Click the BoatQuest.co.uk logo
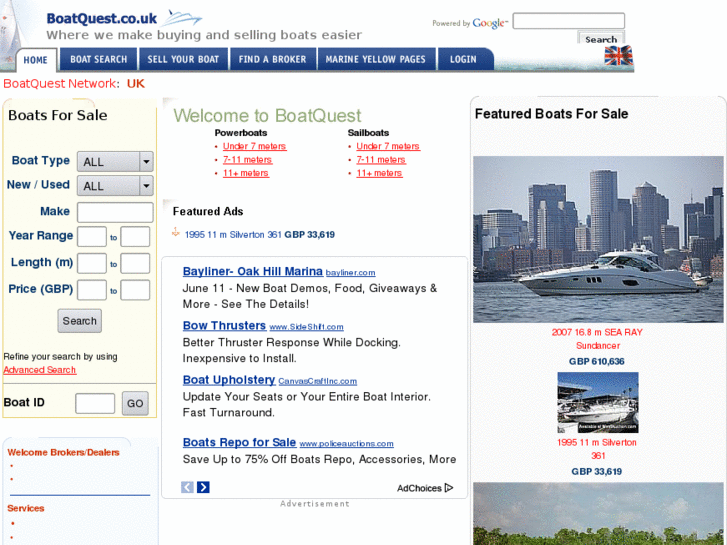The height and width of the screenshot is (545, 727). tap(124, 19)
